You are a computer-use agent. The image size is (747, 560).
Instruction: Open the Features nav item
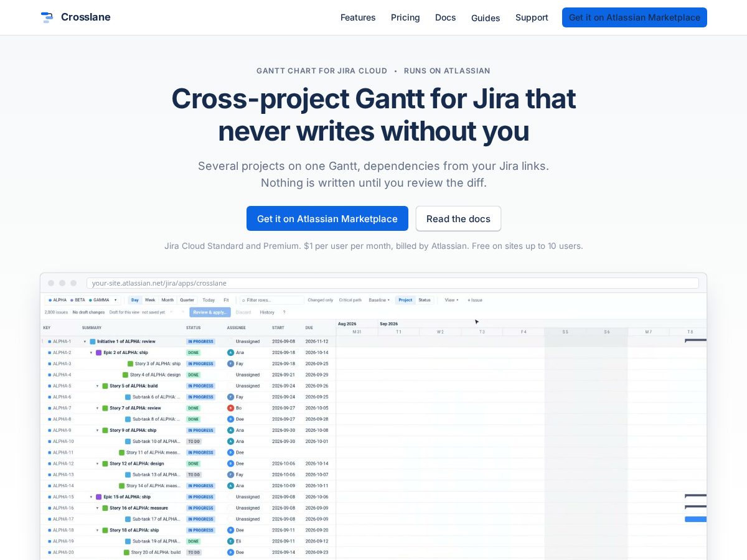(358, 17)
